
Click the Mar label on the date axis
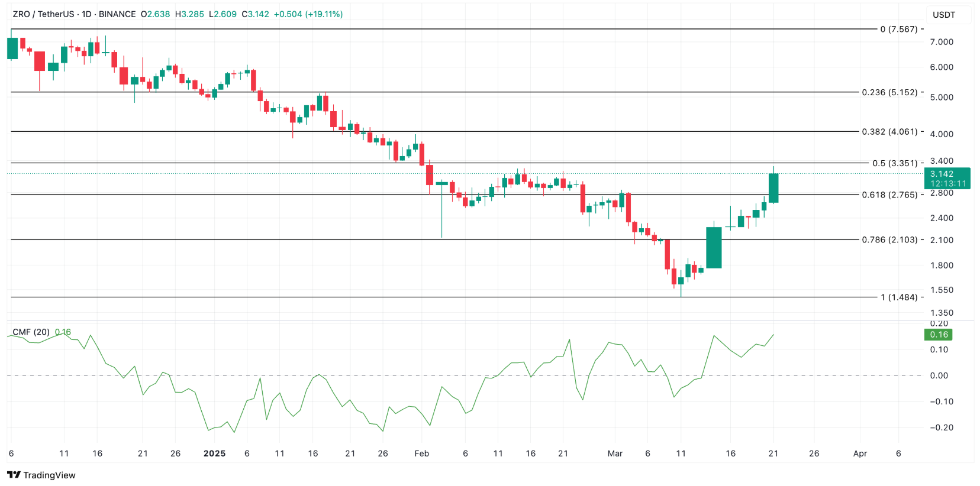coord(615,453)
